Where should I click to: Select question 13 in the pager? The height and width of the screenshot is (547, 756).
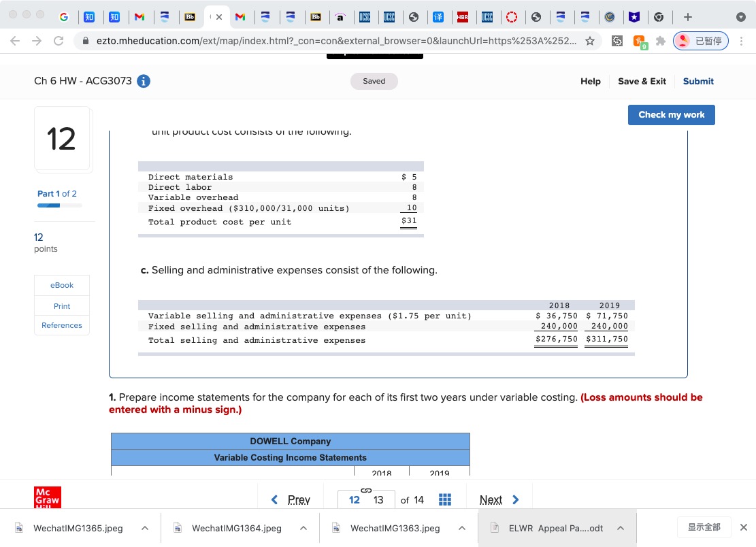[378, 500]
